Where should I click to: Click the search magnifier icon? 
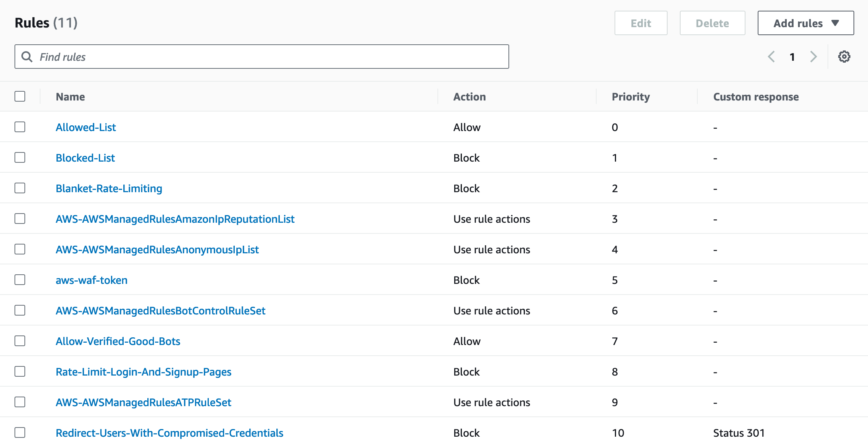pyautogui.click(x=27, y=57)
